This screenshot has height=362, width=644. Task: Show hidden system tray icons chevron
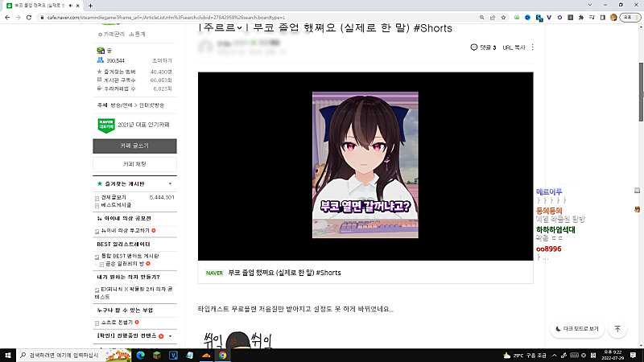554,355
